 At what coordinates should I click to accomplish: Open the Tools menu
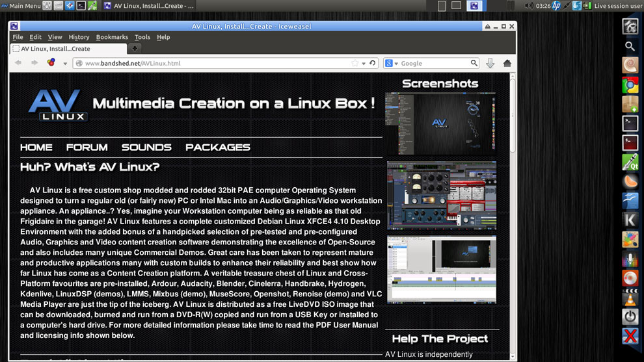[142, 37]
